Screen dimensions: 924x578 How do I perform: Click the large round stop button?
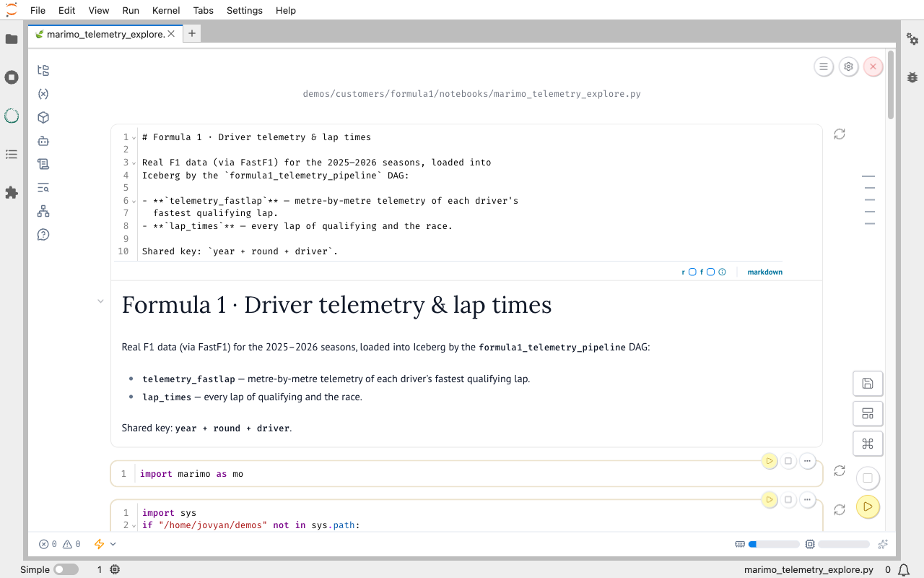click(x=868, y=478)
